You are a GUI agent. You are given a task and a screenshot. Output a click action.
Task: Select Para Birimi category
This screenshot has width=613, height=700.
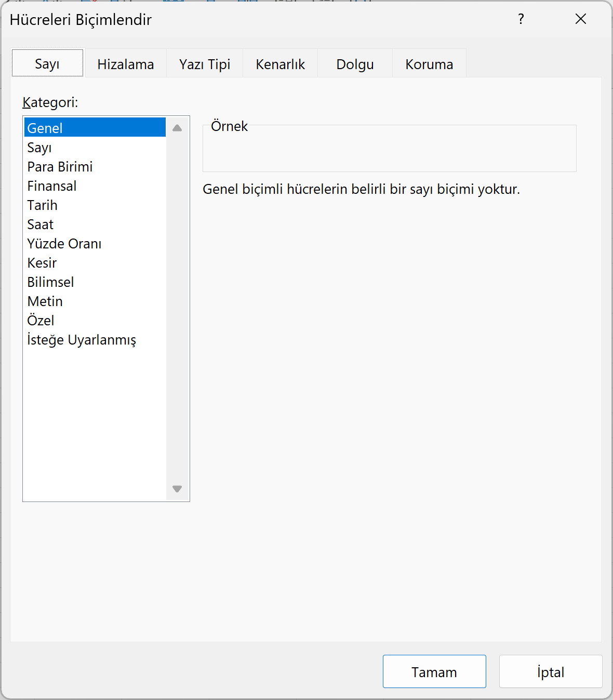(x=60, y=167)
